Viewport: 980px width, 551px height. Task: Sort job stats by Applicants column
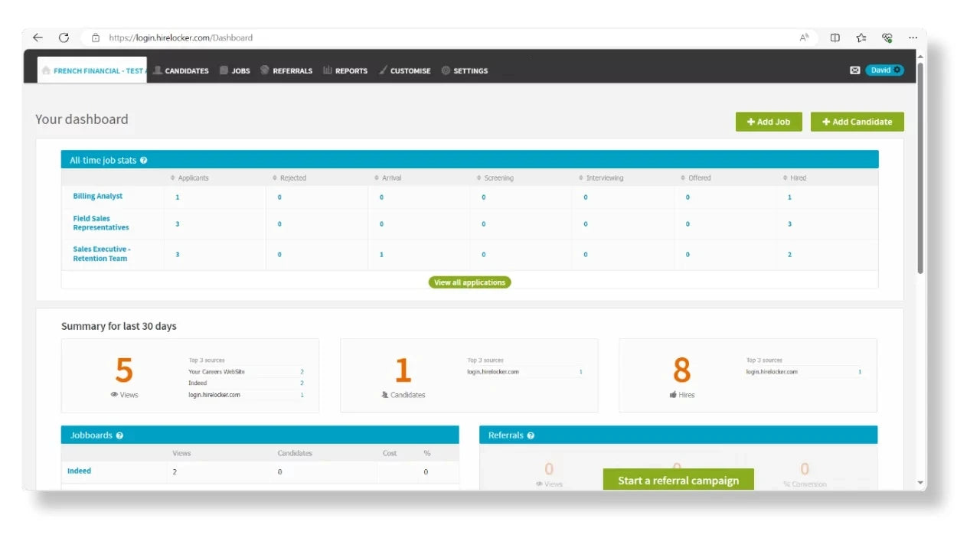click(x=192, y=178)
